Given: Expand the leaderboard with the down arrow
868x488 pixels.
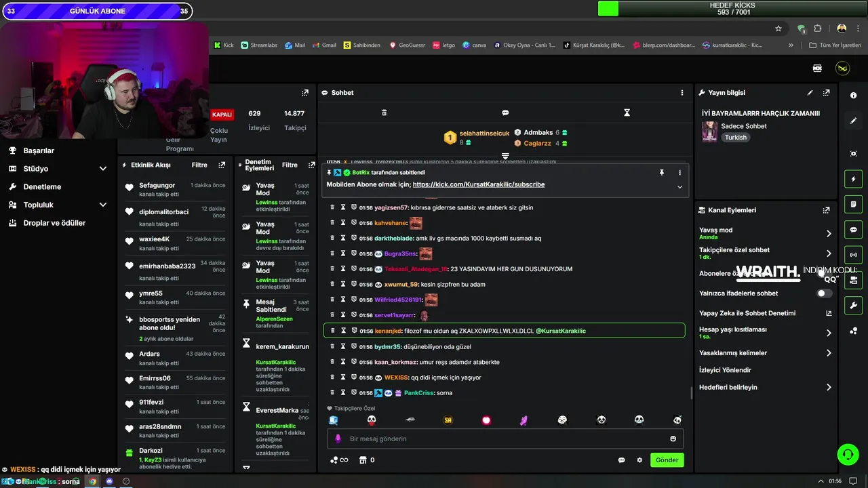Looking at the screenshot, I should 505,157.
